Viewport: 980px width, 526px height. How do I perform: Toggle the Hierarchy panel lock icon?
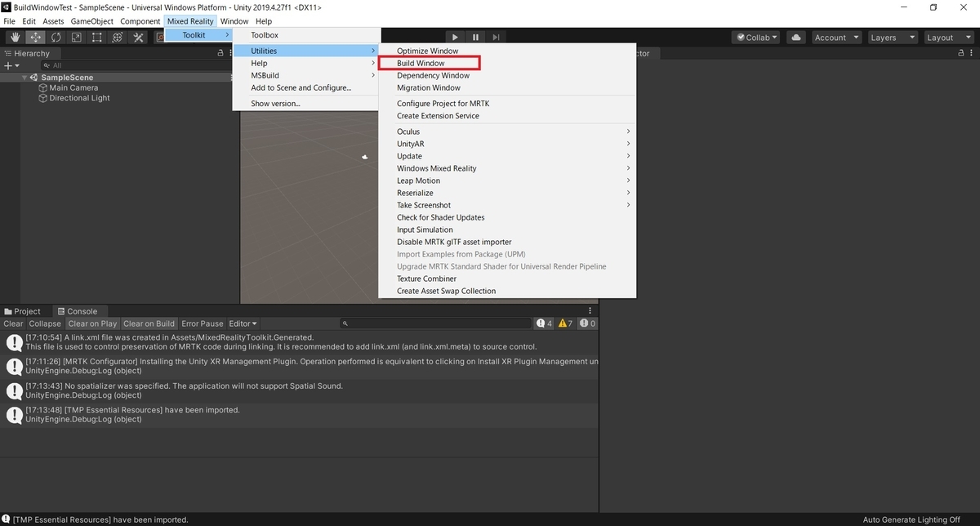(x=220, y=53)
